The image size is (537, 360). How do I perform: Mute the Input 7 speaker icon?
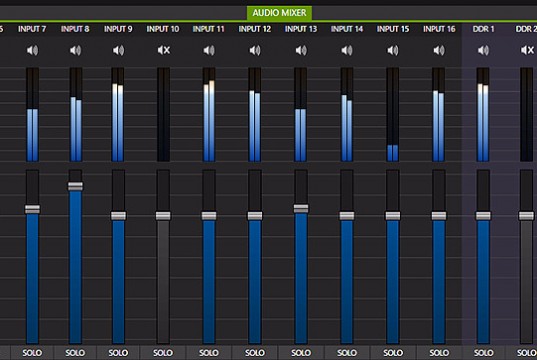point(33,51)
